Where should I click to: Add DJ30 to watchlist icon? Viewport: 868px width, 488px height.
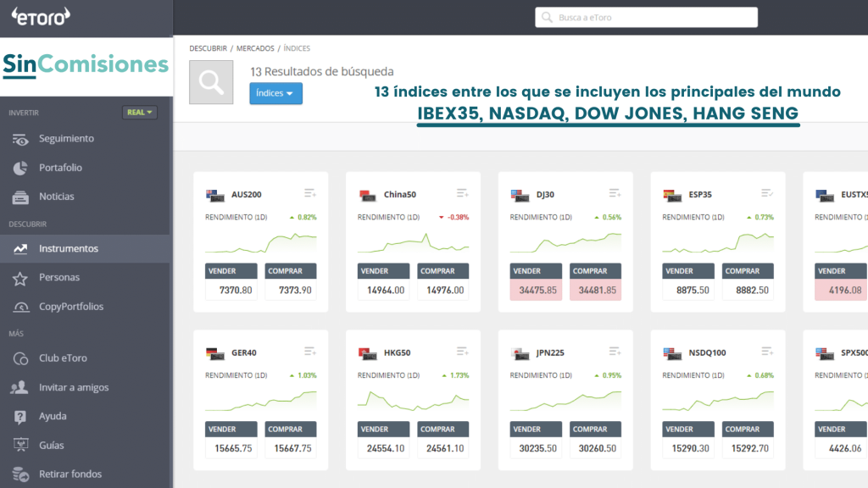click(x=615, y=193)
